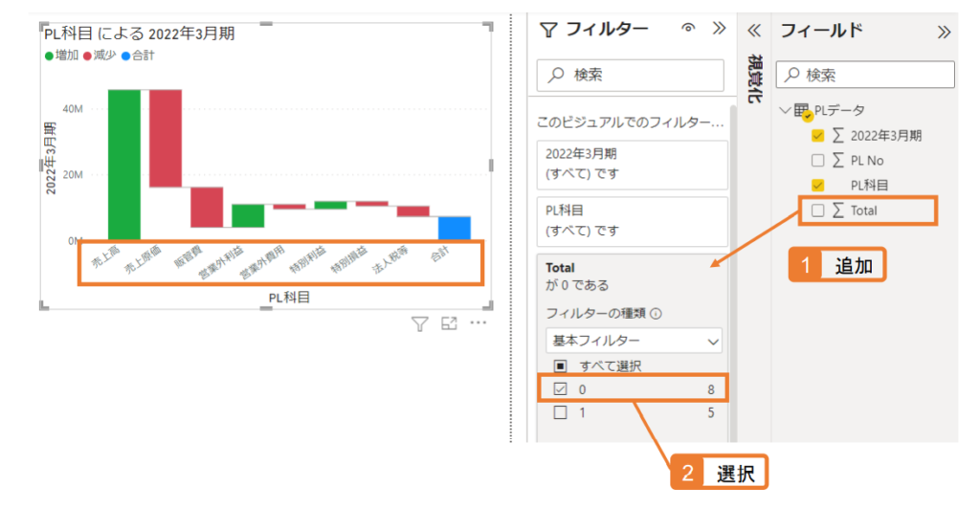
Task: Expand the Visualizations pane with the double-left chevron
Action: click(754, 30)
